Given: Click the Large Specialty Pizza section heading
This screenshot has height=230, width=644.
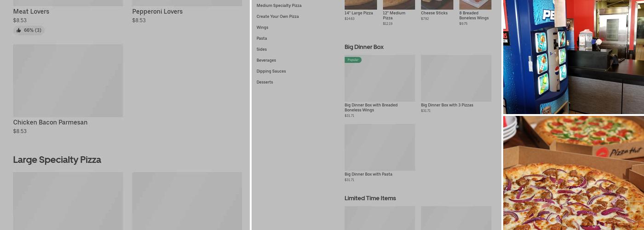Looking at the screenshot, I should pyautogui.click(x=57, y=160).
